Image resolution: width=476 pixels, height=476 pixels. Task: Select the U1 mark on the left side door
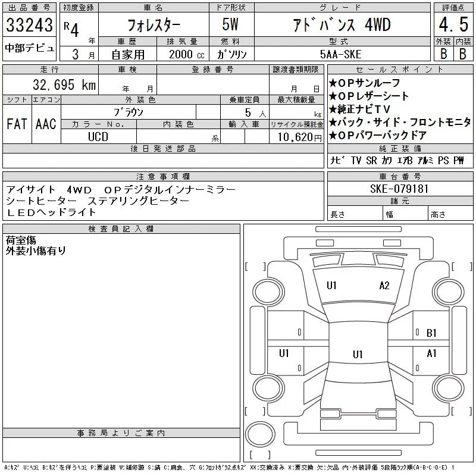click(x=284, y=353)
